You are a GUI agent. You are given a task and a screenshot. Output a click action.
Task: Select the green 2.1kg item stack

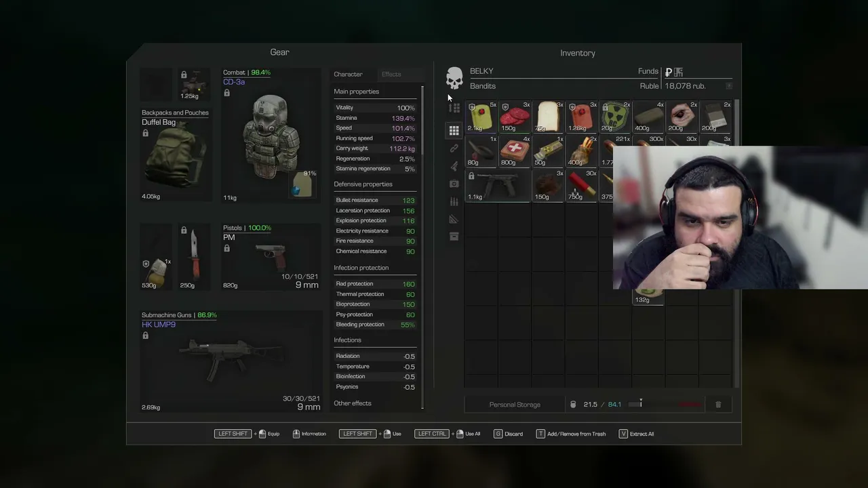481,117
